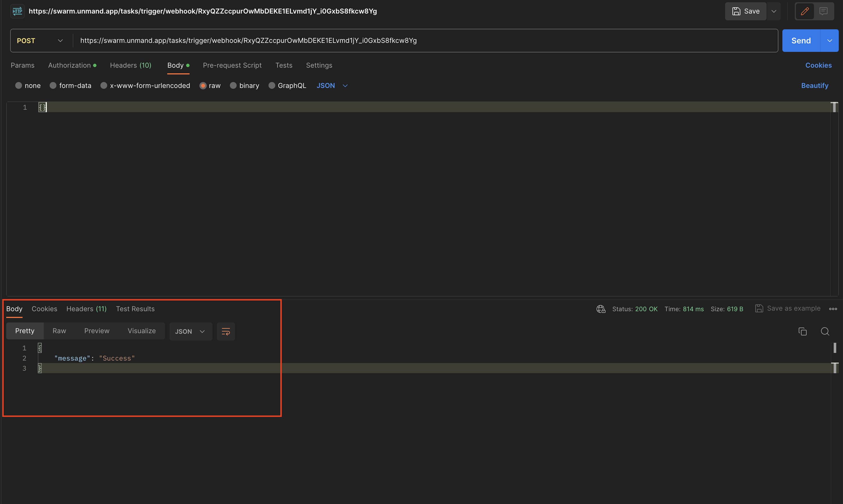Click the HTTP request type icon

tap(17, 11)
